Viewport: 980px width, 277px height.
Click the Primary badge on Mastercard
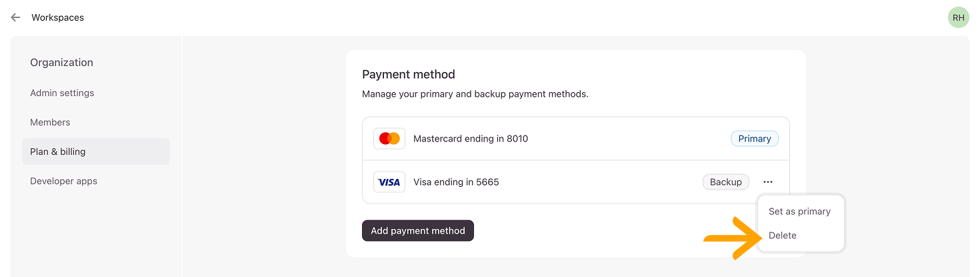pos(755,139)
